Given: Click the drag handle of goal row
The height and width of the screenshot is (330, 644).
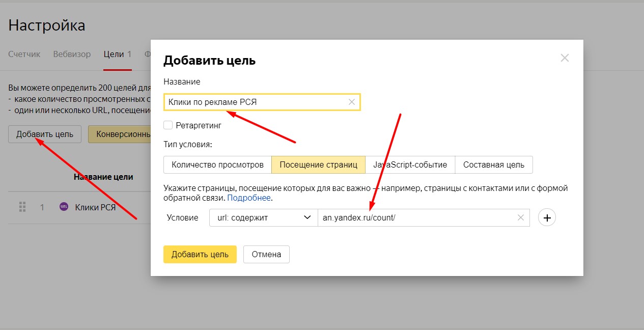Looking at the screenshot, I should (22, 207).
